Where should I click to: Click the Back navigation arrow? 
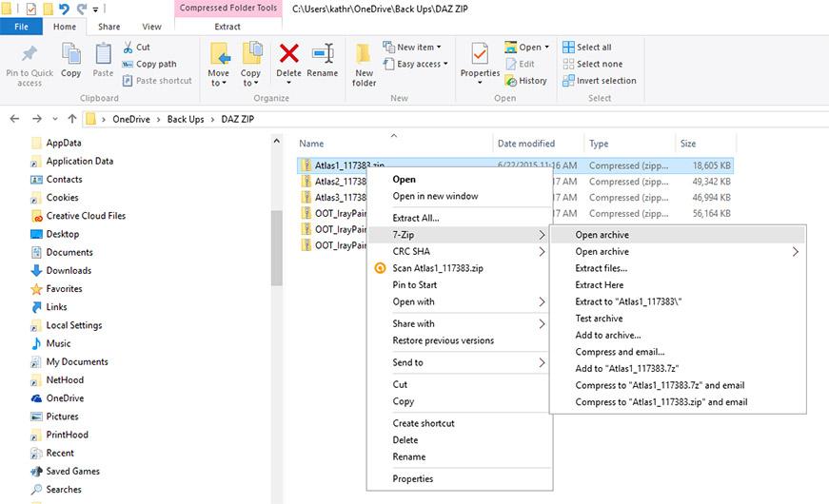[15, 119]
